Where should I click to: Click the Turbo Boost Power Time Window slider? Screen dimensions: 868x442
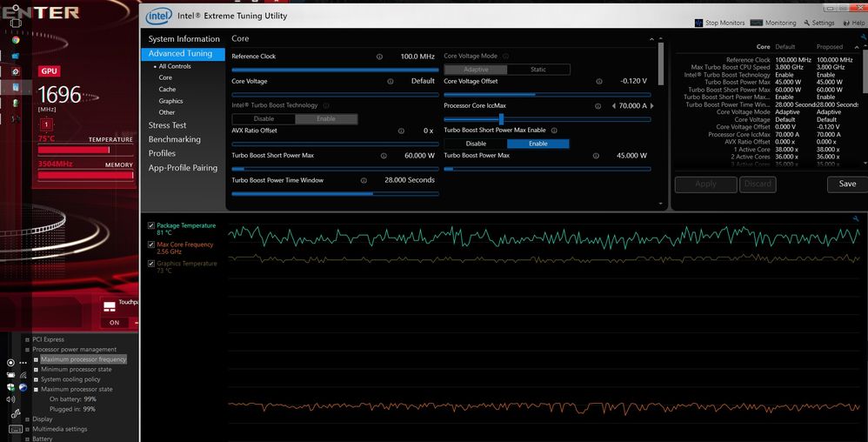[x=335, y=194]
